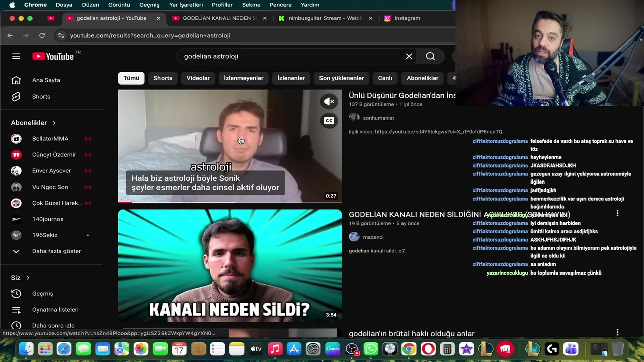Open the Dosya menu
This screenshot has height=362, width=644.
tap(64, 5)
